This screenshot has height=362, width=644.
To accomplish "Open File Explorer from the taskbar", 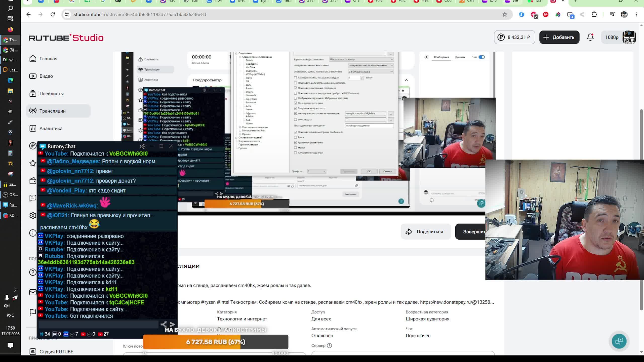I will click(10, 91).
